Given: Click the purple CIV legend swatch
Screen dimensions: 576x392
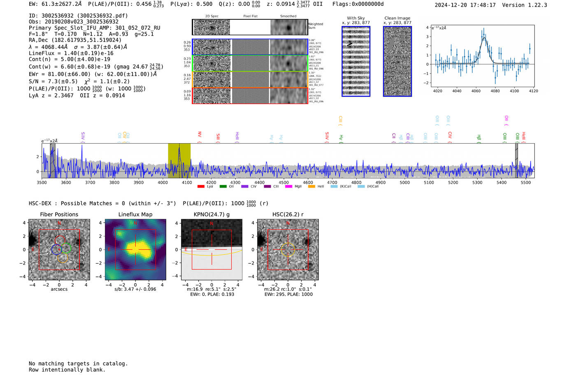Looking at the screenshot, I should coord(245,187).
